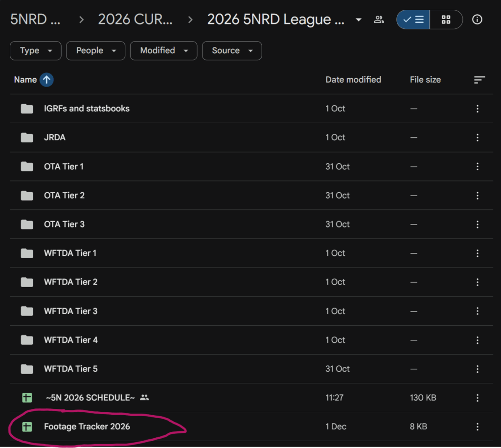The height and width of the screenshot is (448, 501).
Task: Click the IGRFs and statsbooks folder icon
Action: point(27,109)
